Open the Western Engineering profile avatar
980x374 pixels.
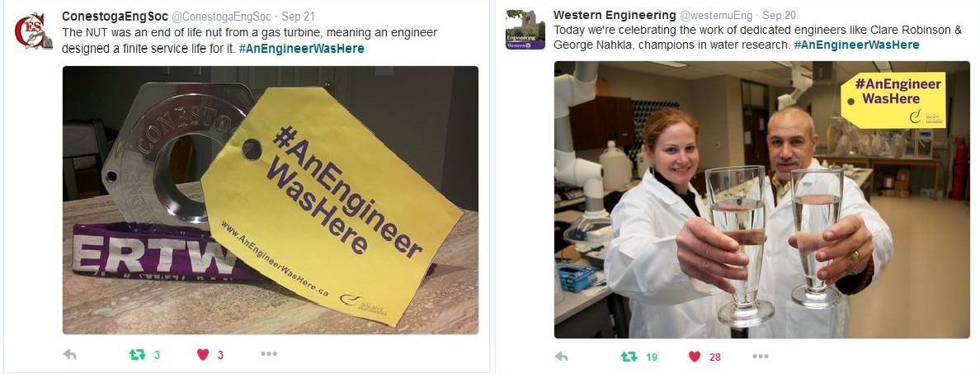click(525, 30)
